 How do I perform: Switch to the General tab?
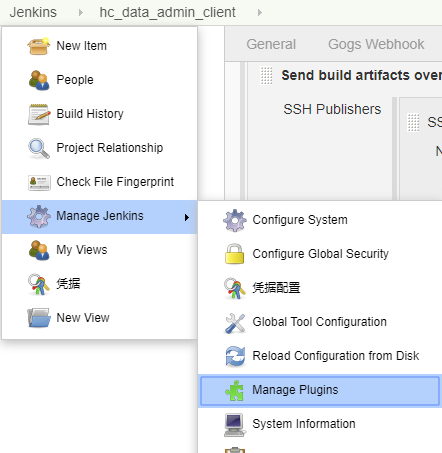coord(271,44)
